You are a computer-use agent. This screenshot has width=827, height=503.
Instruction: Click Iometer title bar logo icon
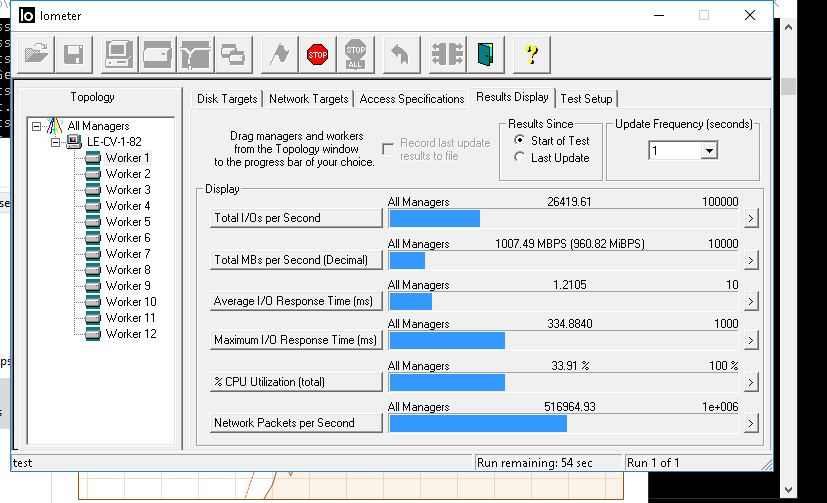(x=26, y=15)
